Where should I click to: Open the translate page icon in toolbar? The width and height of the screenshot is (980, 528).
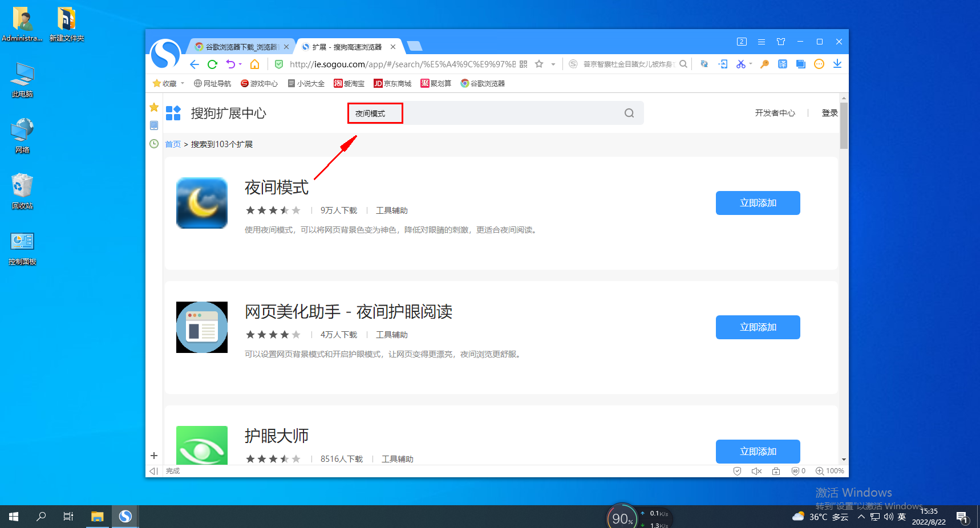point(783,64)
